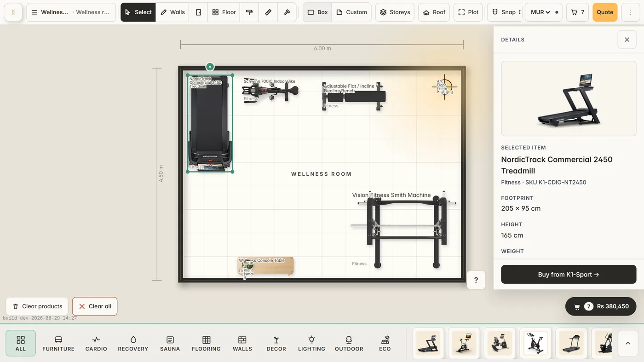Open the Roof options

click(434, 12)
